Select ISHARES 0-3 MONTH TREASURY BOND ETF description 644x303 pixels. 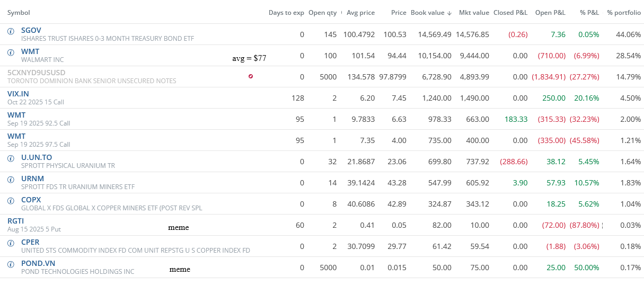tap(108, 39)
